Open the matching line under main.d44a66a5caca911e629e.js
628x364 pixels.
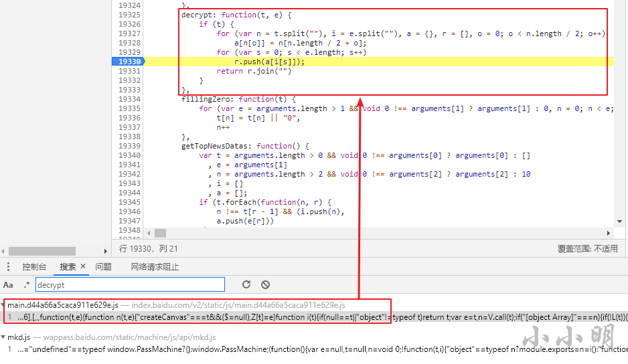pyautogui.click(x=314, y=317)
